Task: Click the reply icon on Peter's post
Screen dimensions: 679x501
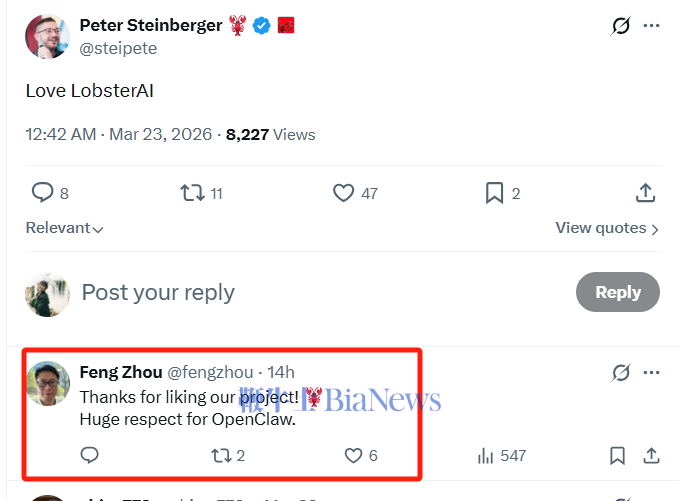Action: [43, 193]
